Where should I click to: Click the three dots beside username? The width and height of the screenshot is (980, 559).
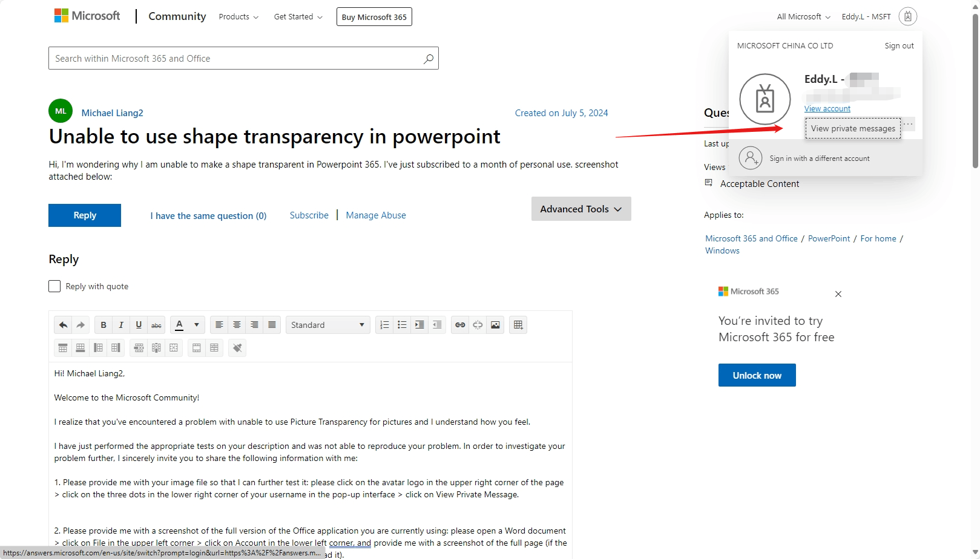click(908, 124)
